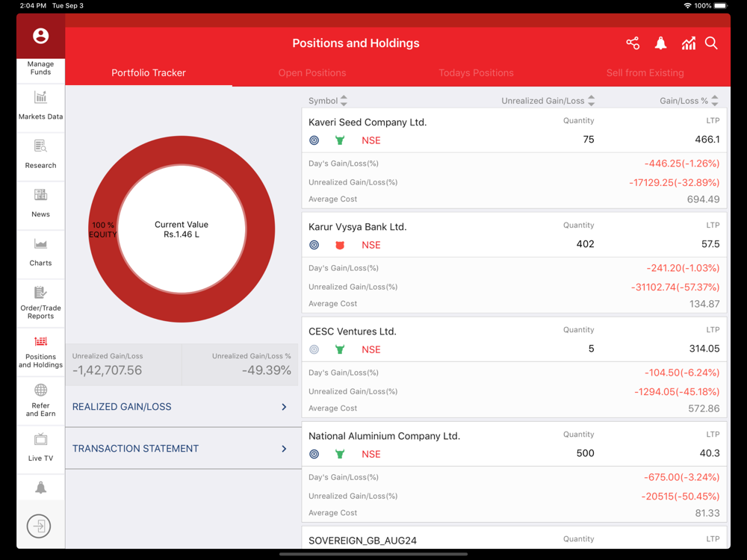Viewport: 747px width, 560px height.
Task: Open Manage Funds in the sidebar
Action: coord(40,68)
